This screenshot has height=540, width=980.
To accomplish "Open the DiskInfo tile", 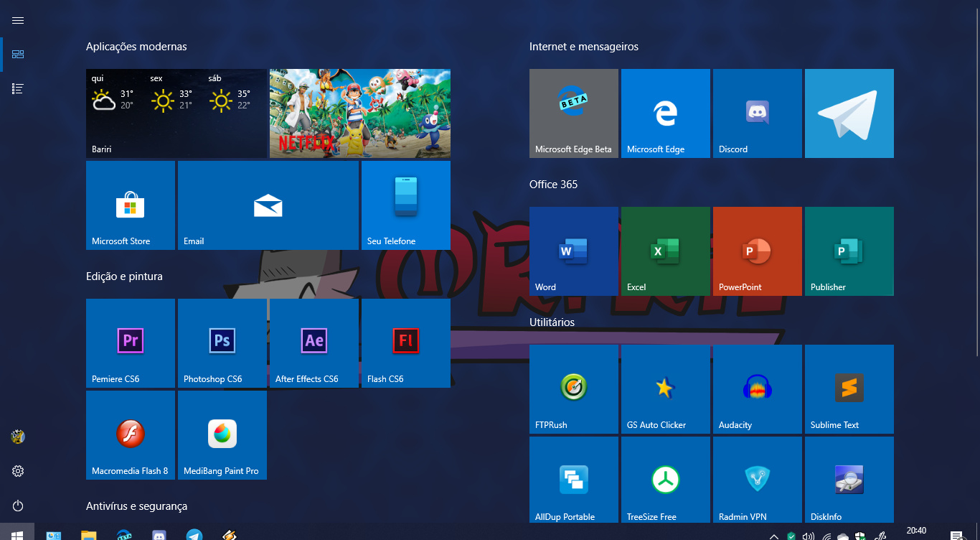I will click(849, 480).
